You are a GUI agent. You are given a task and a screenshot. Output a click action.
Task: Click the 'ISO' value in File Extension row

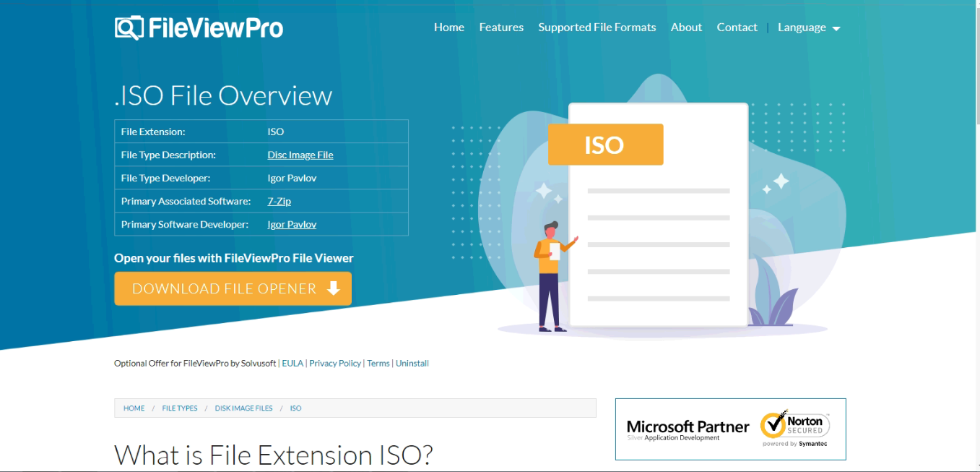pos(276,132)
